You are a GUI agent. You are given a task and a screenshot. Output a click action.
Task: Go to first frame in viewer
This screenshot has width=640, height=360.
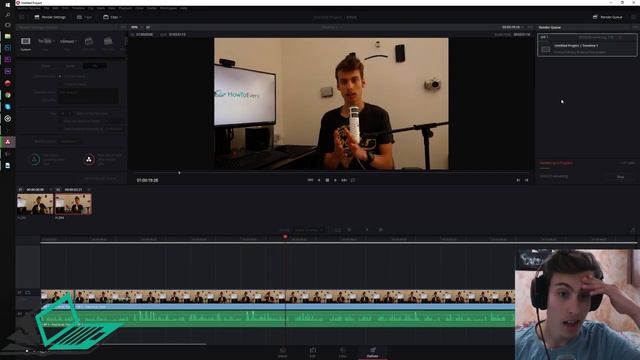tap(310, 180)
